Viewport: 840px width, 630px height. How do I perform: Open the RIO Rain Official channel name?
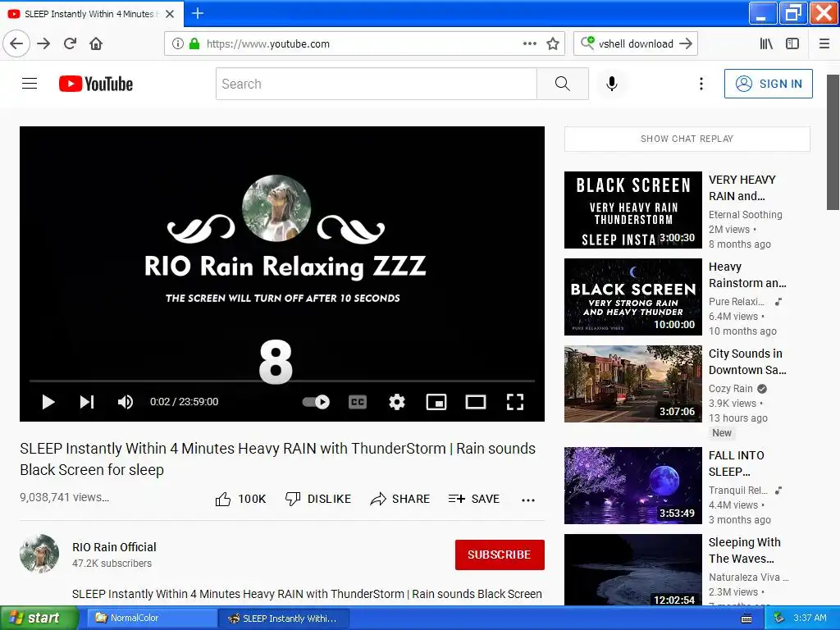click(x=114, y=547)
